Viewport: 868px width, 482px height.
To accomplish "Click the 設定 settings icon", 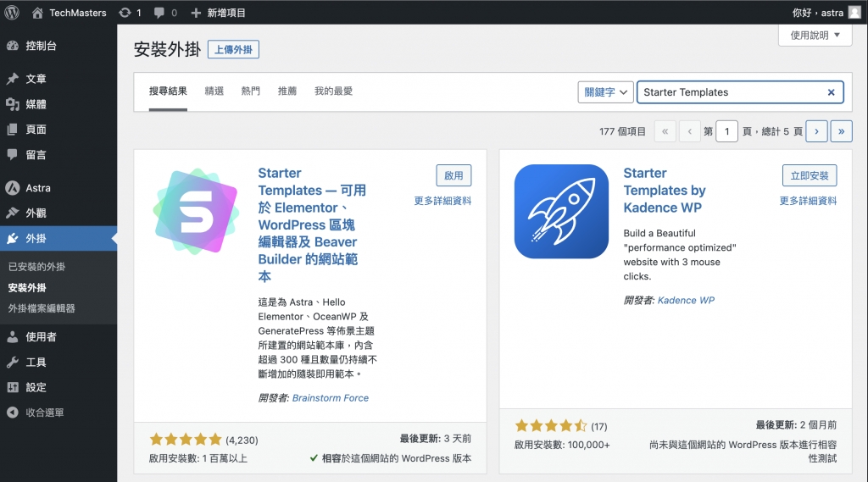I will coord(13,387).
